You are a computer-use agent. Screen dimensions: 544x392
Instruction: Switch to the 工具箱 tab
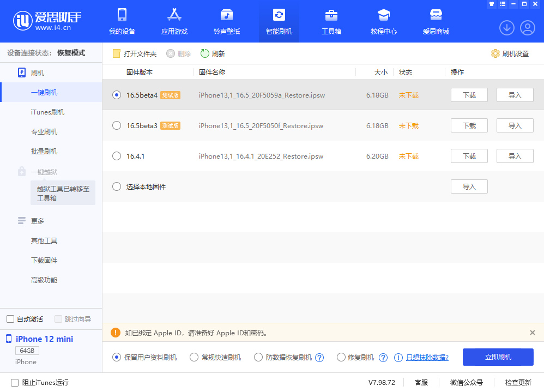(331, 21)
